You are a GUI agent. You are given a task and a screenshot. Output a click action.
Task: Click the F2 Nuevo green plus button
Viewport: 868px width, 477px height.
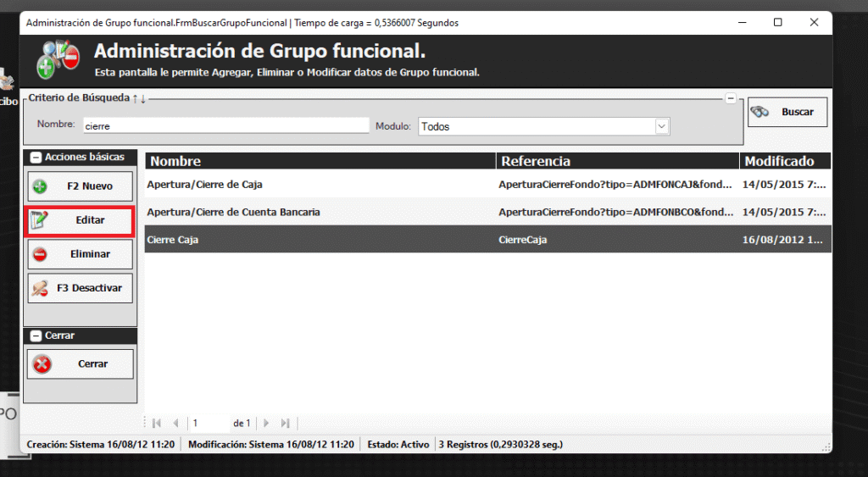pyautogui.click(x=81, y=186)
